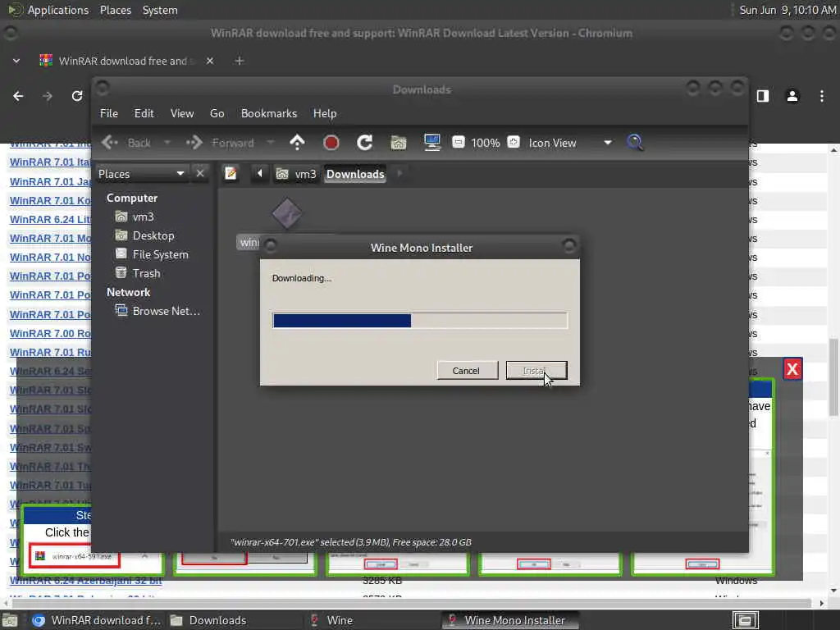Switch to WinRAR download taskbar entry
Screen dimensions: 840x630
(97, 620)
